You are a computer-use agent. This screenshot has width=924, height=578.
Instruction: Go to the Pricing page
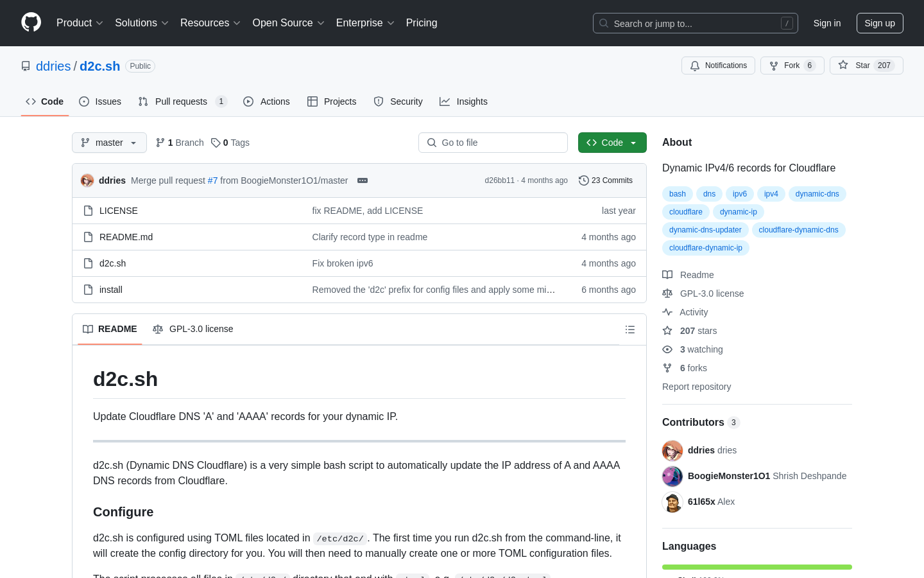422,22
